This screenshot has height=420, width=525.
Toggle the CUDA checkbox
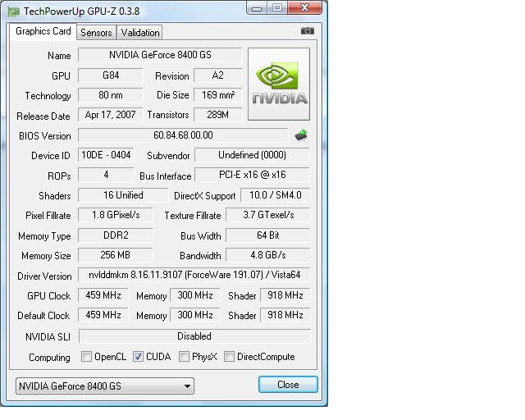[x=138, y=356]
